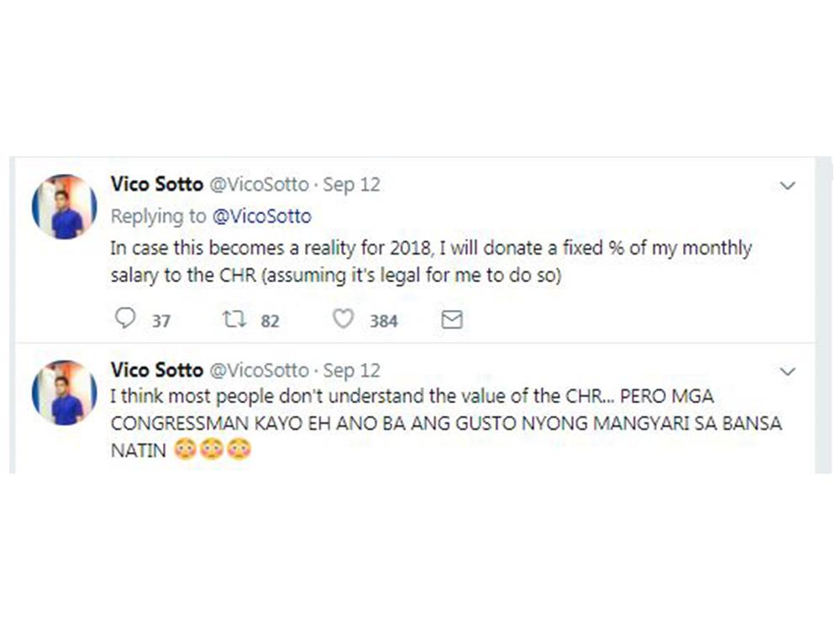Click the envelope direct message icon
The width and height of the screenshot is (840, 630).
click(452, 319)
